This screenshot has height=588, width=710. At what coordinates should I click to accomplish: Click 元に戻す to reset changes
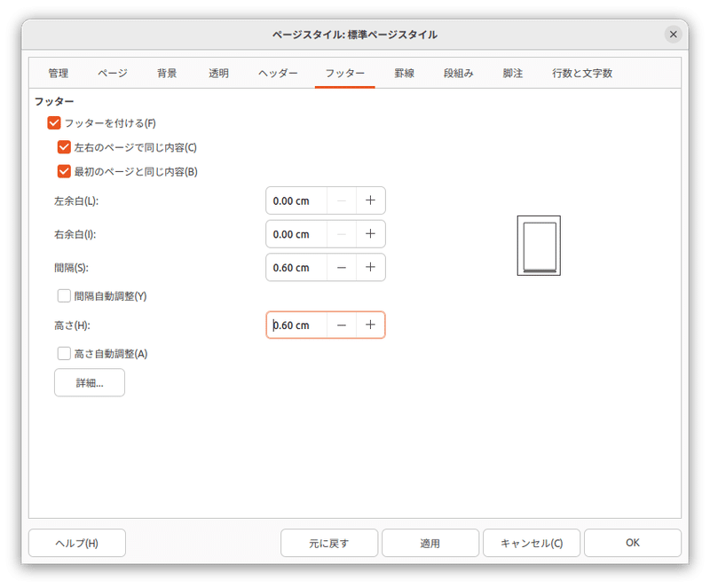coord(329,543)
